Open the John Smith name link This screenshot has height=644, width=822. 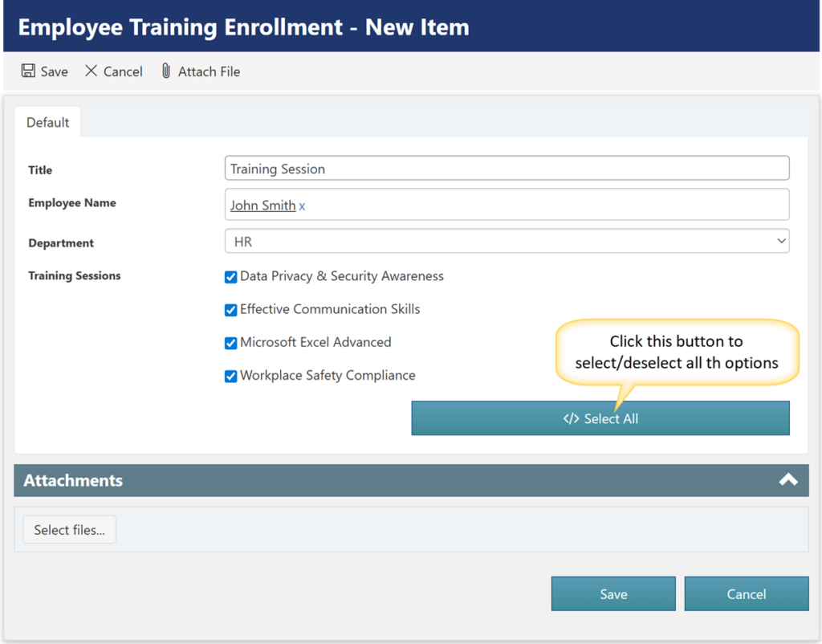[262, 206]
